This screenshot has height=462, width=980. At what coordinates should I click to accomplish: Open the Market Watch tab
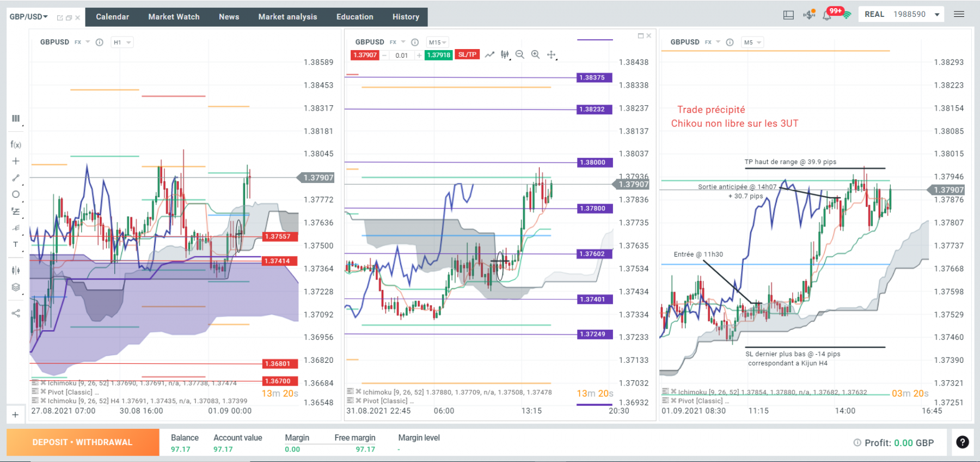point(174,17)
